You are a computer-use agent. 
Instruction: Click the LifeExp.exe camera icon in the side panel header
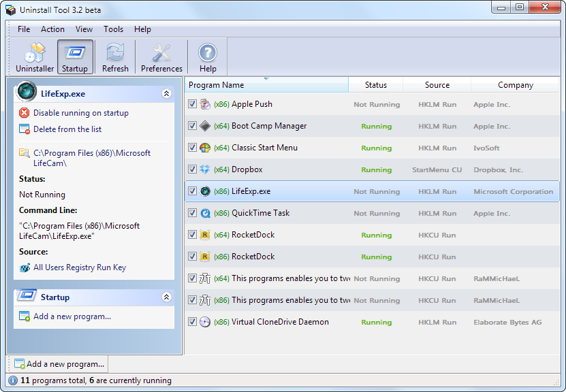26,91
